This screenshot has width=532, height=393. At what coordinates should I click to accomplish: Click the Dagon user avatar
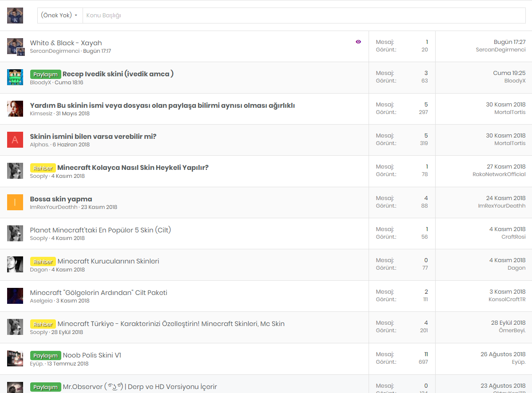(15, 265)
